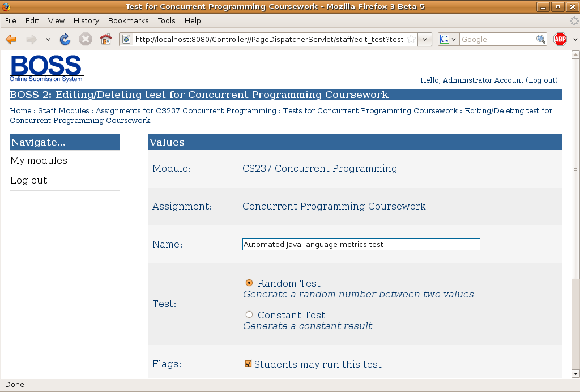Toggle Students may run this test checkbox
Viewport: 580px width, 392px height.
248,364
